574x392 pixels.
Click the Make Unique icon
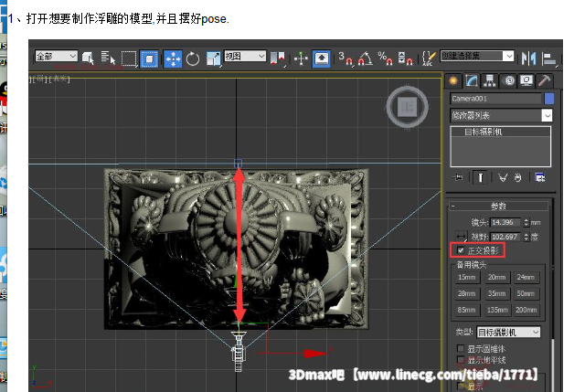pyautogui.click(x=503, y=178)
